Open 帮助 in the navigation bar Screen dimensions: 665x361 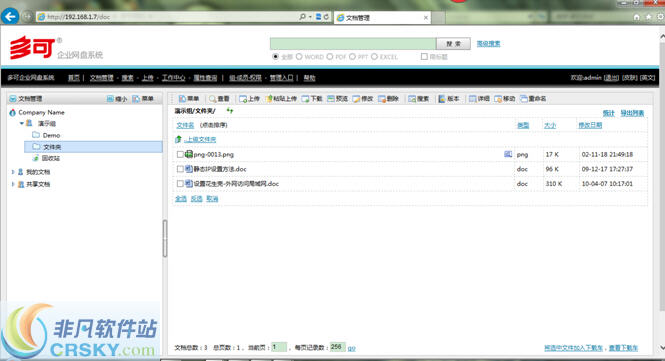309,78
